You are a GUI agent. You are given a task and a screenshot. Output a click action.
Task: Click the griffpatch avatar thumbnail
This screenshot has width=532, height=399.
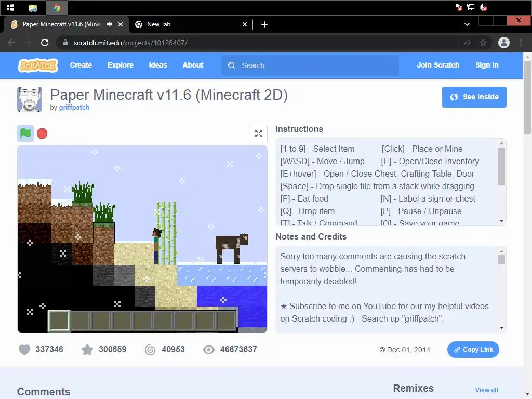(x=30, y=99)
